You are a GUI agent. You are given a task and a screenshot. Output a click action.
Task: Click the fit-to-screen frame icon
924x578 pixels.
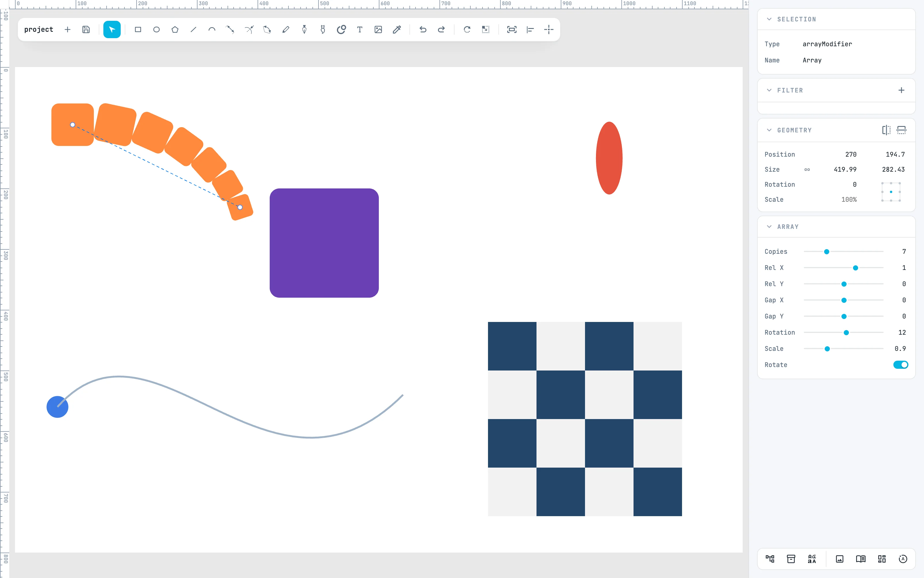pyautogui.click(x=512, y=29)
